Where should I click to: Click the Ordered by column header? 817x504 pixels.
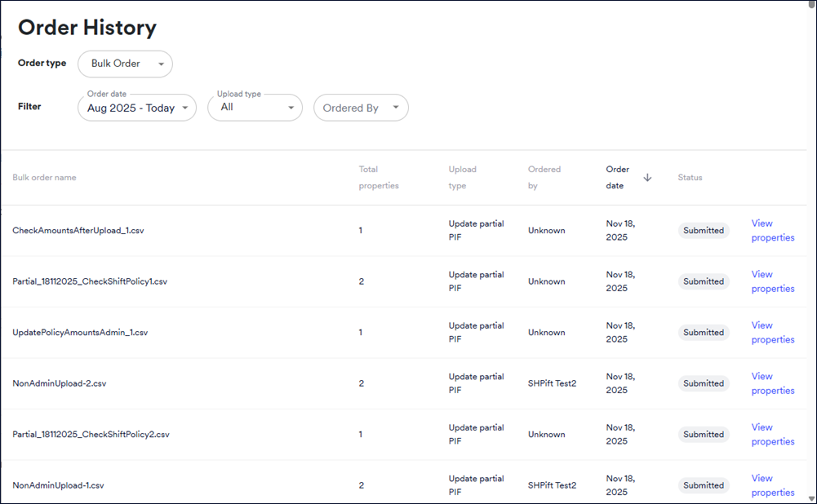coord(544,178)
